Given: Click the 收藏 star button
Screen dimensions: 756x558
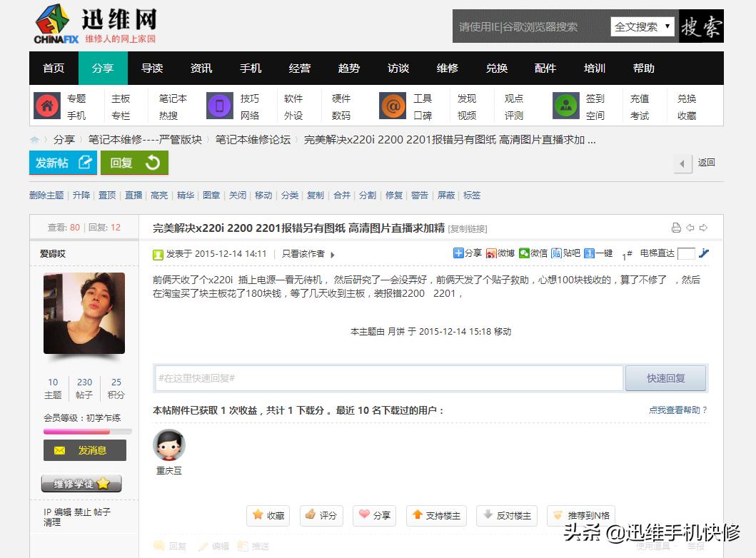Looking at the screenshot, I should click(268, 516).
